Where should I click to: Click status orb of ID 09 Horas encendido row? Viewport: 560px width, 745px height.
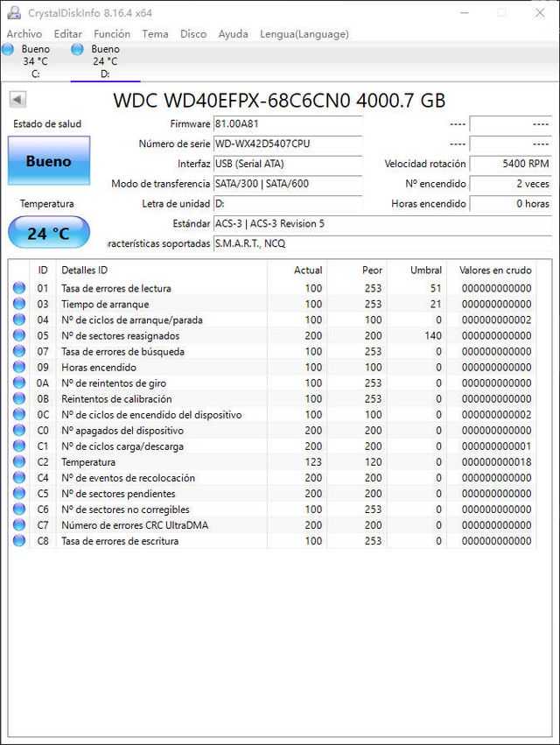(x=19, y=367)
